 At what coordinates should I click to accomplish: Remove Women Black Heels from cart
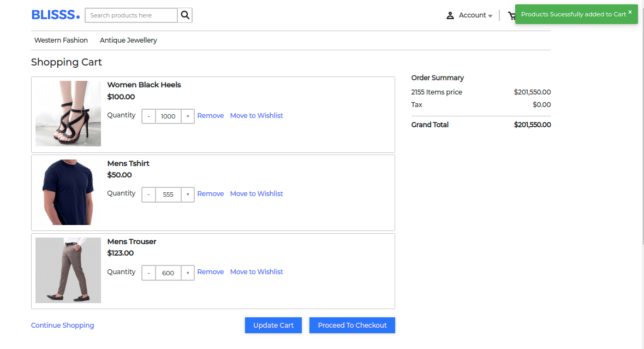tap(210, 115)
